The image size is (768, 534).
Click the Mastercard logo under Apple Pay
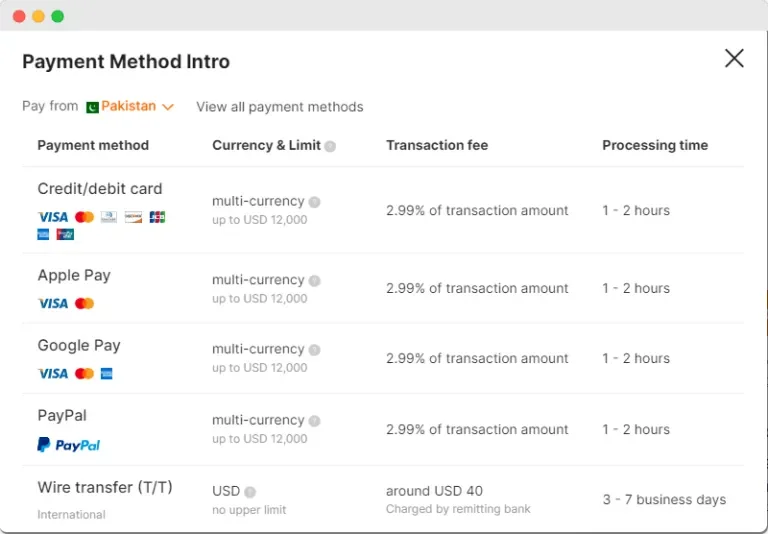pyautogui.click(x=84, y=304)
